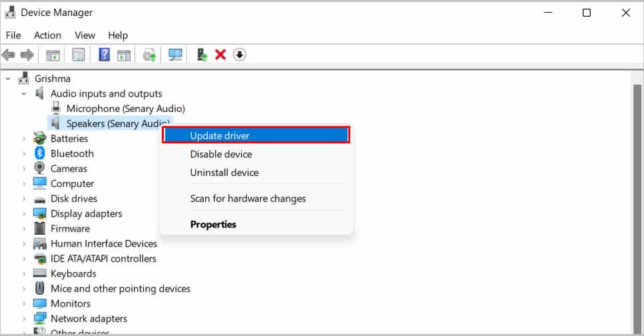The height and width of the screenshot is (336, 644).
Task: Click the Mice and other pointing devices icon
Action: (x=39, y=288)
